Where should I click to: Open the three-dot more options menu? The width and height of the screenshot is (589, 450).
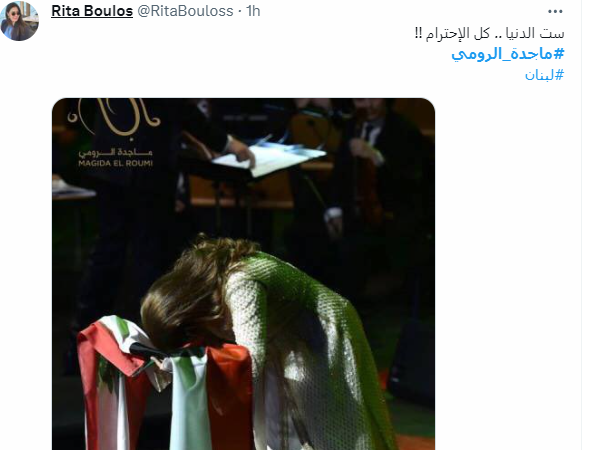point(555,12)
